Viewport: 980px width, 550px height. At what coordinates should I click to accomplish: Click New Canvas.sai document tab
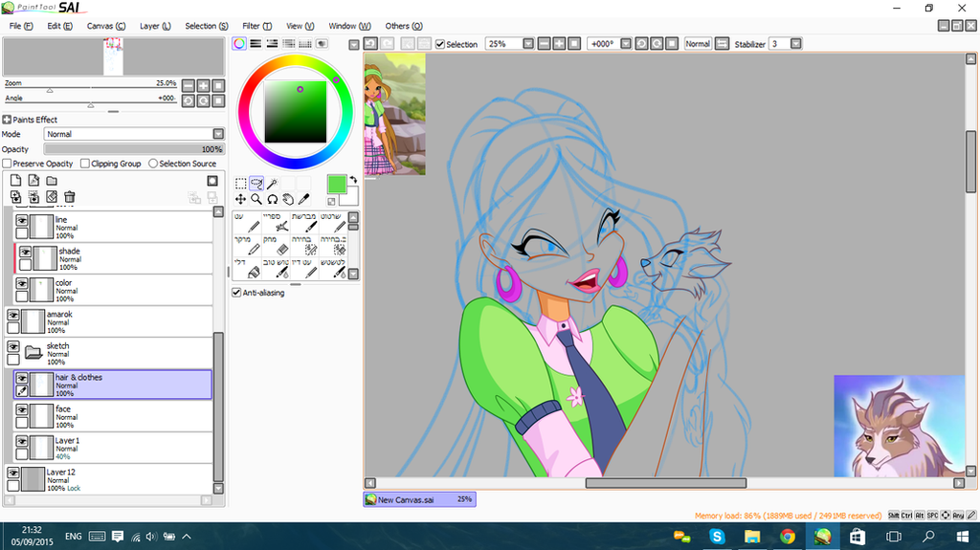point(419,499)
